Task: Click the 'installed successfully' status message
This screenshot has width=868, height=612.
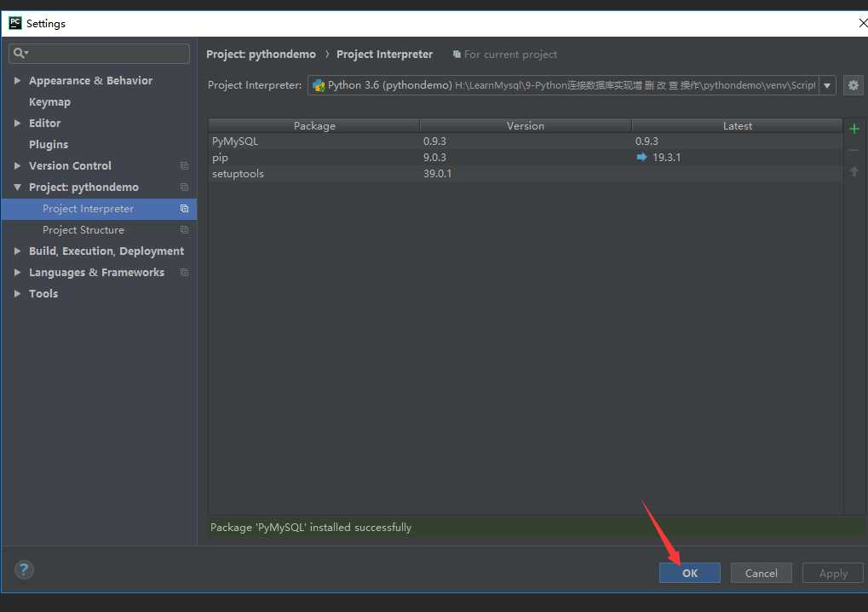Action: click(311, 528)
